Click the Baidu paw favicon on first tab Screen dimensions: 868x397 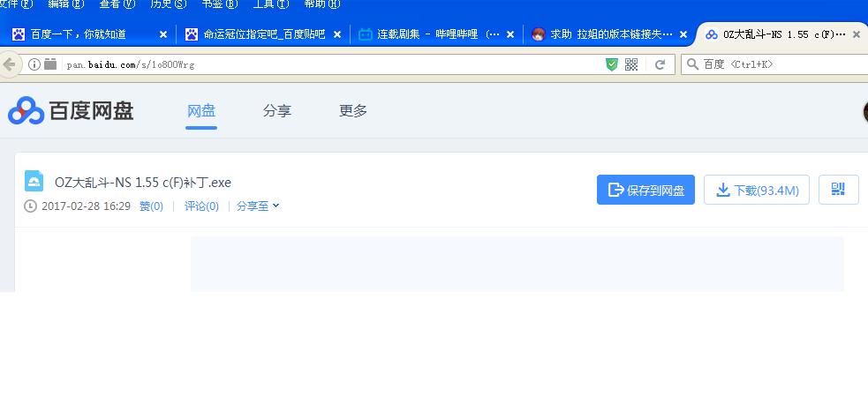pos(19,34)
